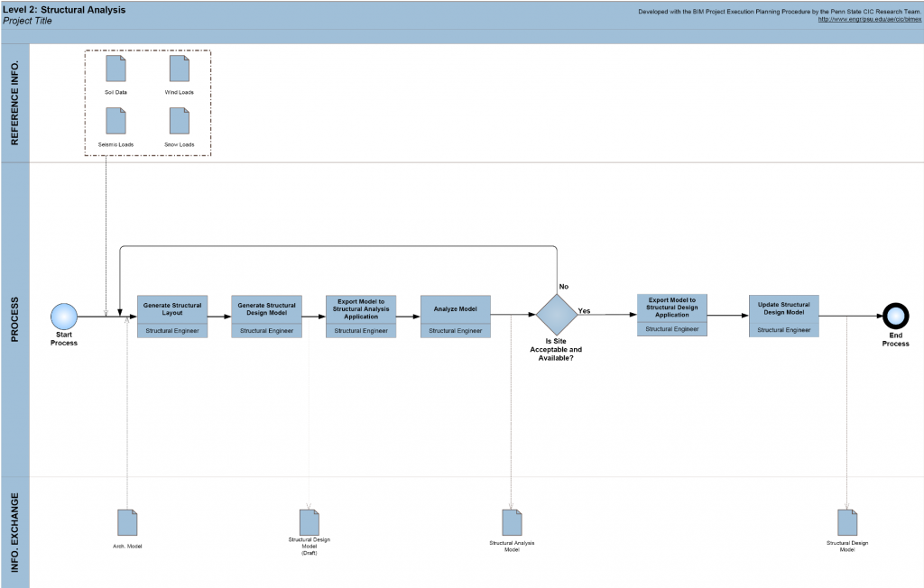Click the End Process circle
The height and width of the screenshot is (588, 924).
click(x=896, y=316)
